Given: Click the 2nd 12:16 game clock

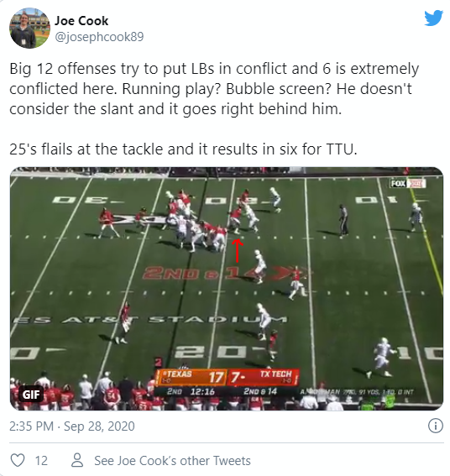Looking at the screenshot, I should pos(191,391).
